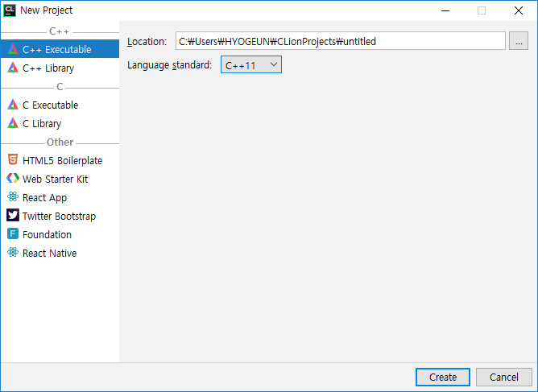The width and height of the screenshot is (538, 392).
Task: Click the React Native atom icon
Action: click(x=13, y=253)
